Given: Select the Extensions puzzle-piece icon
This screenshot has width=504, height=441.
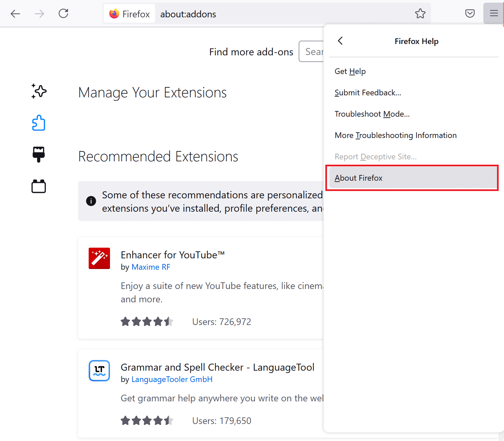Looking at the screenshot, I should point(39,123).
